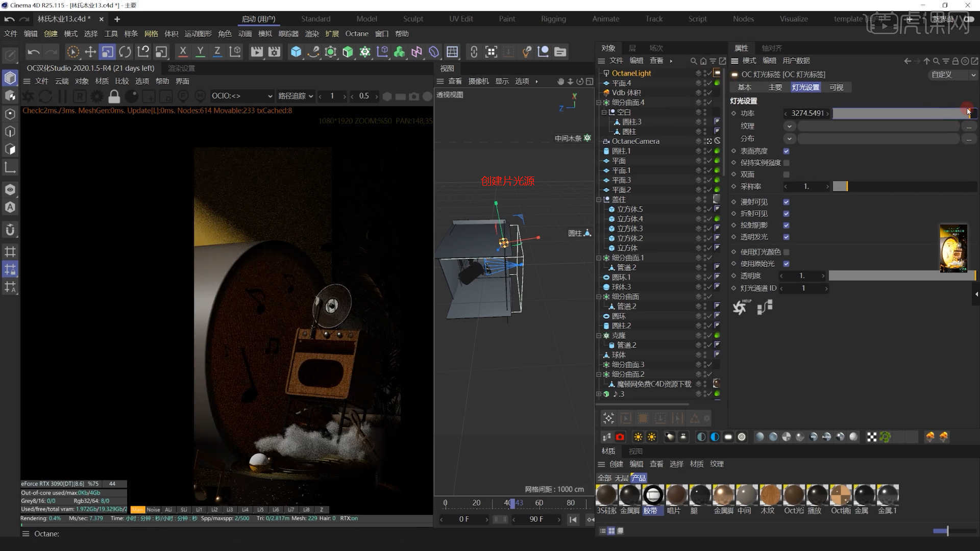This screenshot has height=551, width=980.
Task: Select the Move tool
Action: click(x=90, y=52)
